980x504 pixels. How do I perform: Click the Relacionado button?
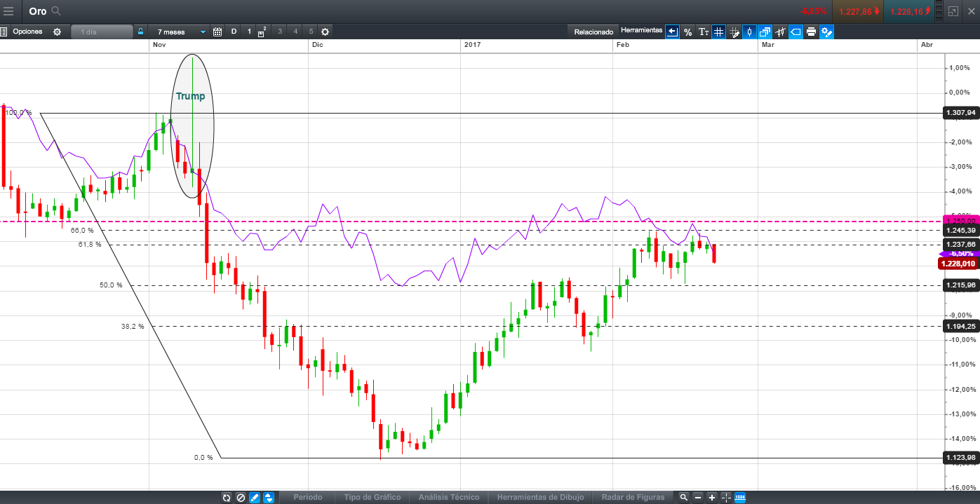point(593,32)
